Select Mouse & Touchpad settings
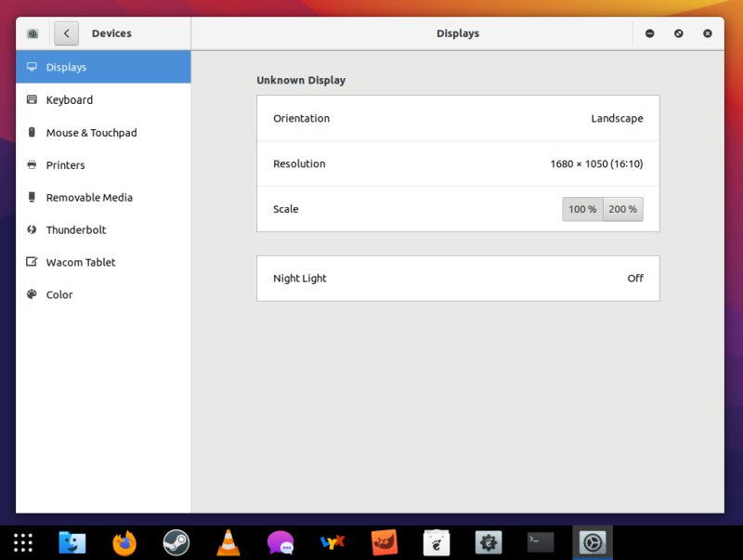 [x=90, y=132]
